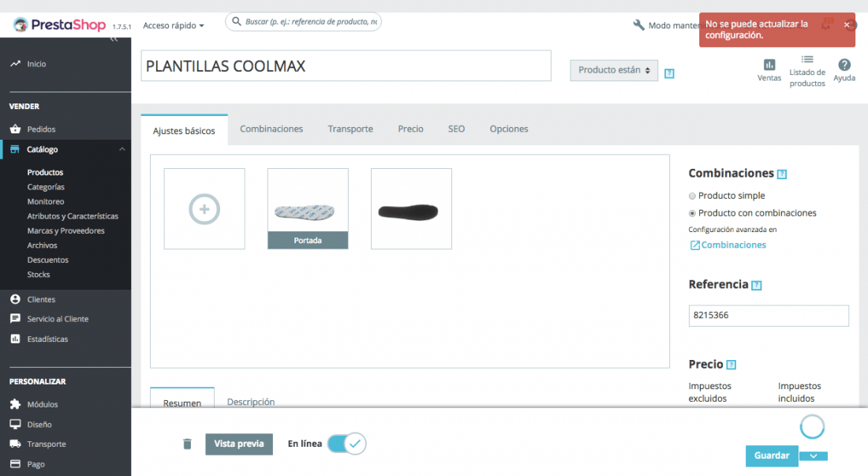Open Ayuda help icon

tap(844, 65)
